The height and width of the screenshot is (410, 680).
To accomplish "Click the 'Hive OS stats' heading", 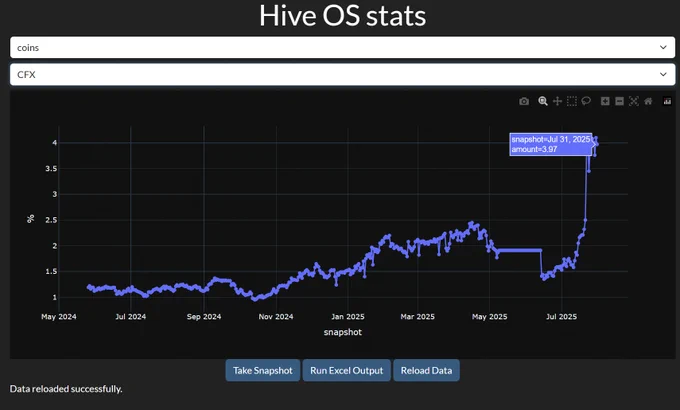I will tap(343, 16).
